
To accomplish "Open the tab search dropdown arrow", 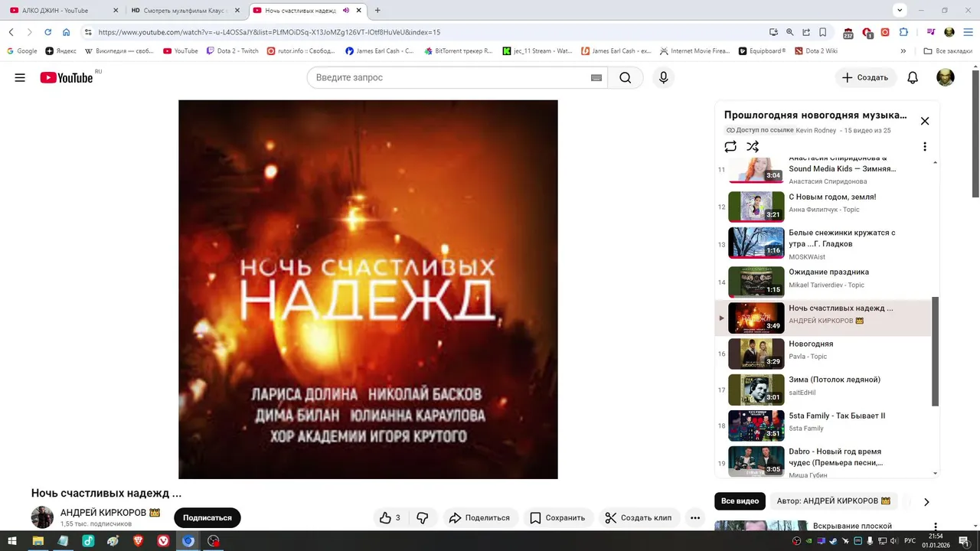I will click(900, 10).
